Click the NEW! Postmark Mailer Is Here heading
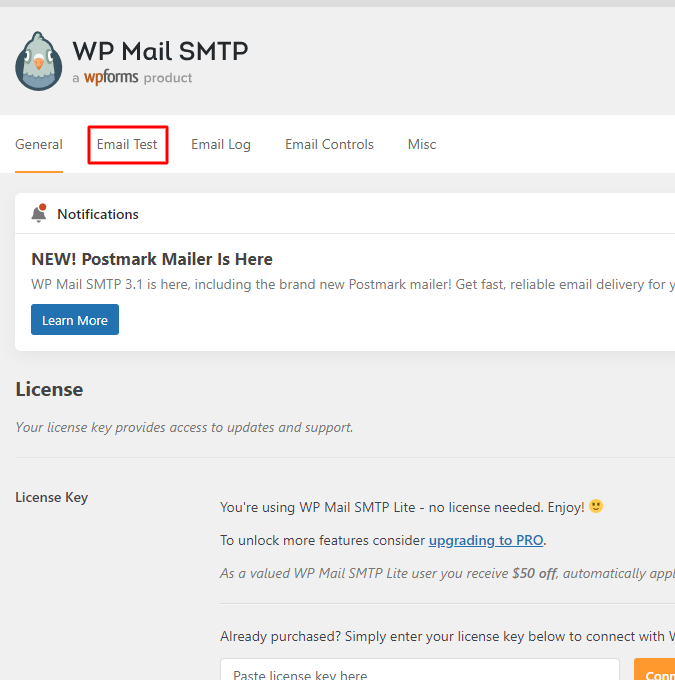675x680 pixels. pyautogui.click(x=152, y=259)
